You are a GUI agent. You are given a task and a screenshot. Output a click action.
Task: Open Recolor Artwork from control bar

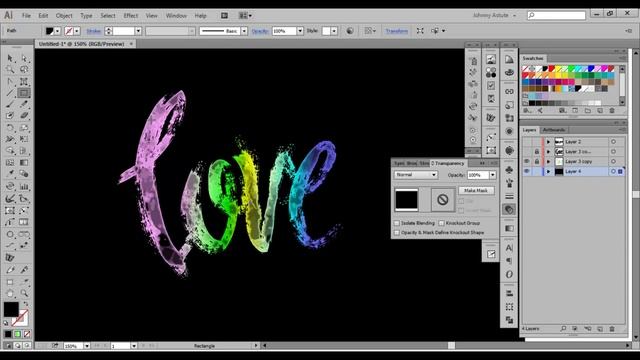pyautogui.click(x=350, y=31)
